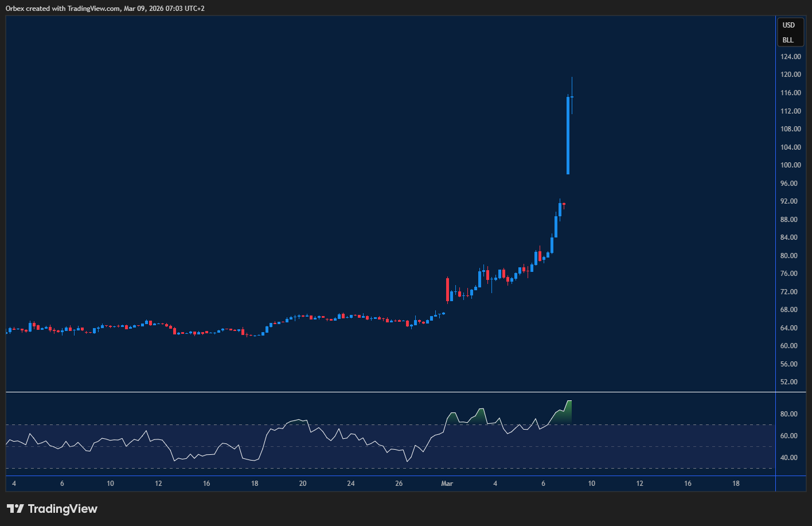Click the 26 date label on the time axis
The height and width of the screenshot is (526, 812).
pyautogui.click(x=399, y=484)
